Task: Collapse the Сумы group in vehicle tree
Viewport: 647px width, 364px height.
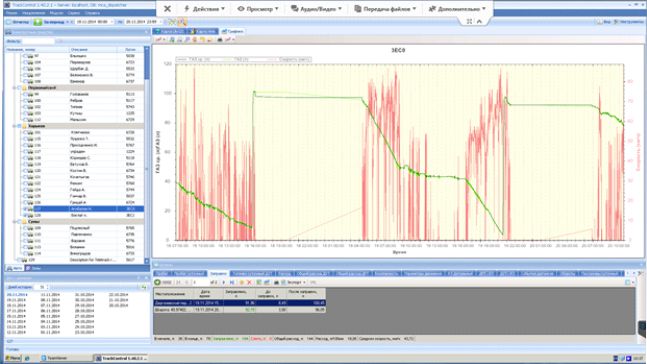Action: pos(14,222)
